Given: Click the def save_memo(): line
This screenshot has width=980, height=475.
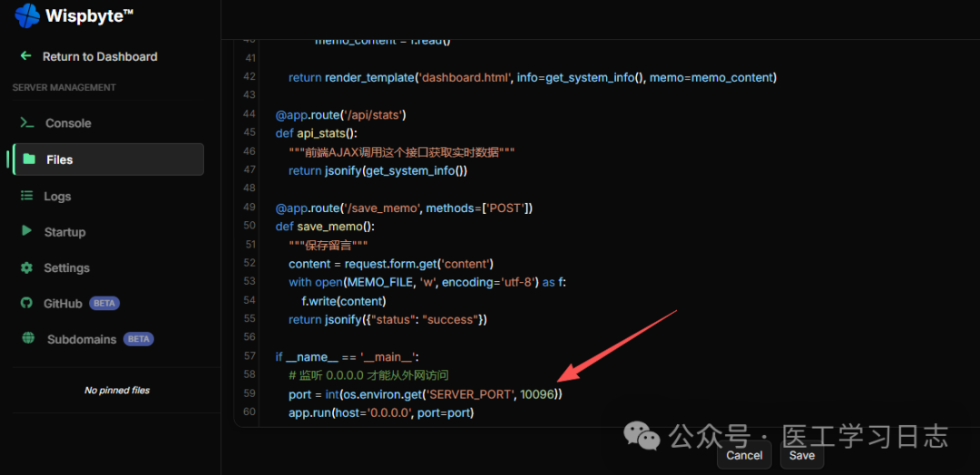Looking at the screenshot, I should click(x=325, y=226).
